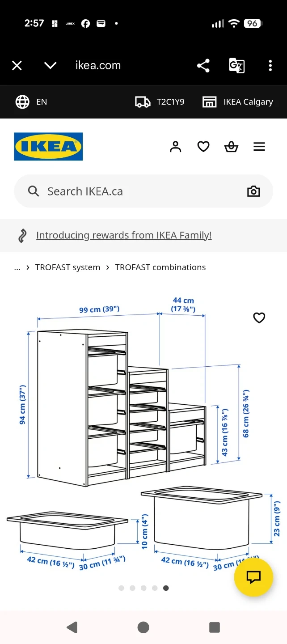287x644 pixels.
Task: Open the account profile icon
Action: coord(176,147)
